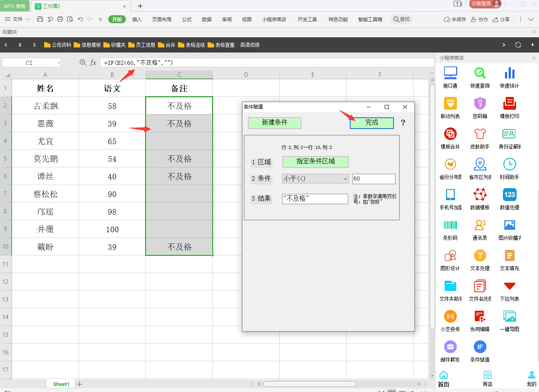
Task: Click the 分享 share button
Action: coord(501,19)
